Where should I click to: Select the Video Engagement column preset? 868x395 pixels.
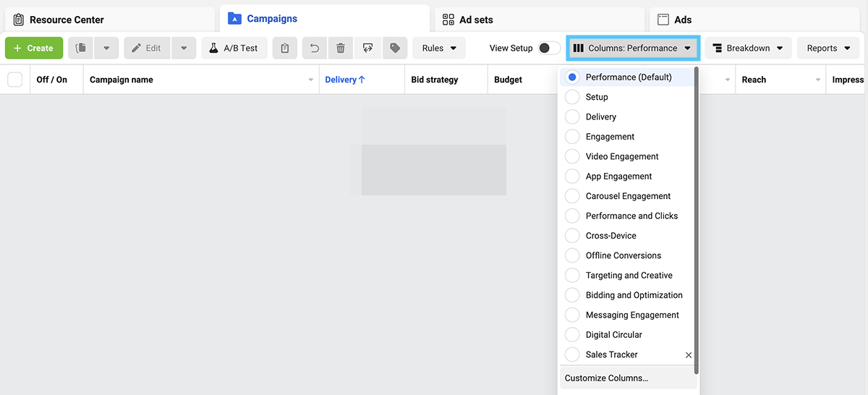[627, 156]
